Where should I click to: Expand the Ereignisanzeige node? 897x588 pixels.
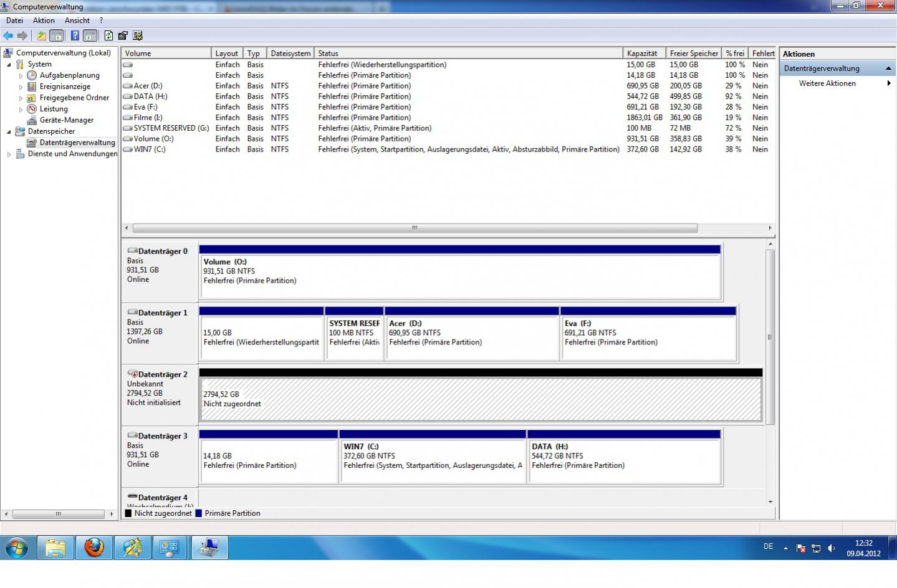pyautogui.click(x=21, y=87)
